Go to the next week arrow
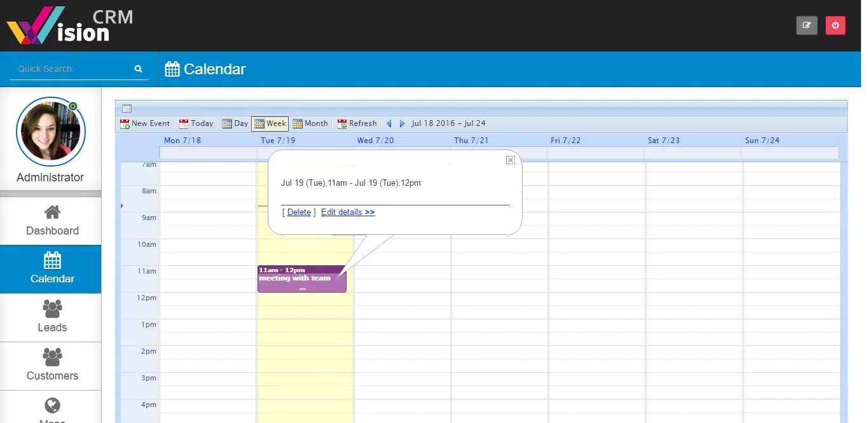Screen dimensions: 868x423 (402, 123)
